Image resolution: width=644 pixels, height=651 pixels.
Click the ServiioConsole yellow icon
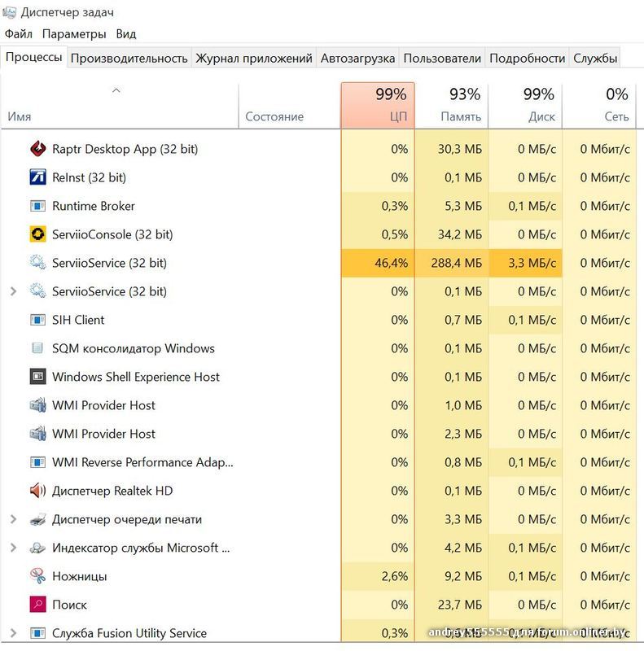point(37,234)
